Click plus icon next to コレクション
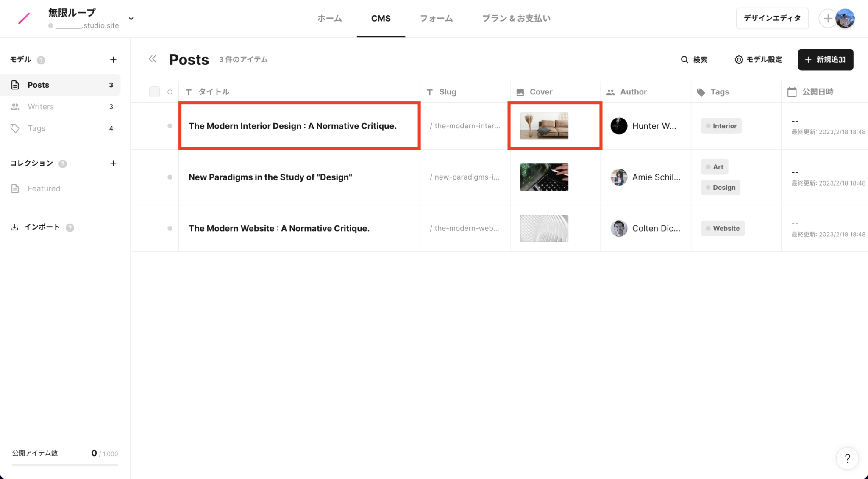 (x=113, y=163)
